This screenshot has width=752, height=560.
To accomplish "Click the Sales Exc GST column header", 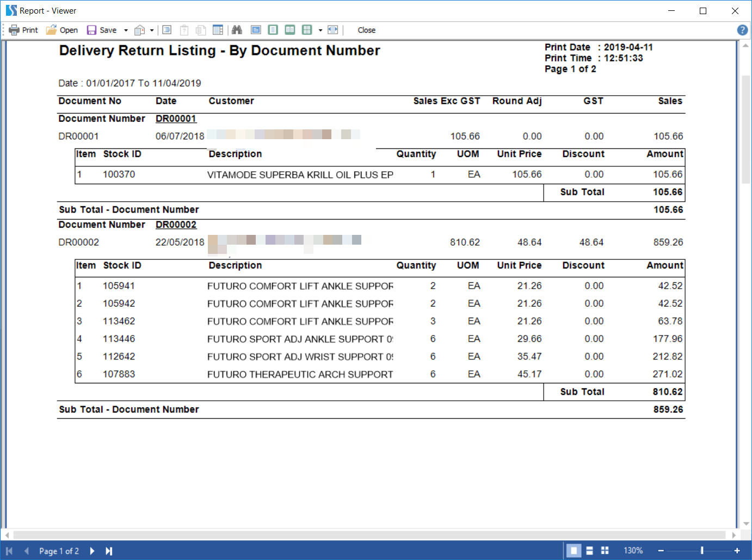I will [x=447, y=101].
